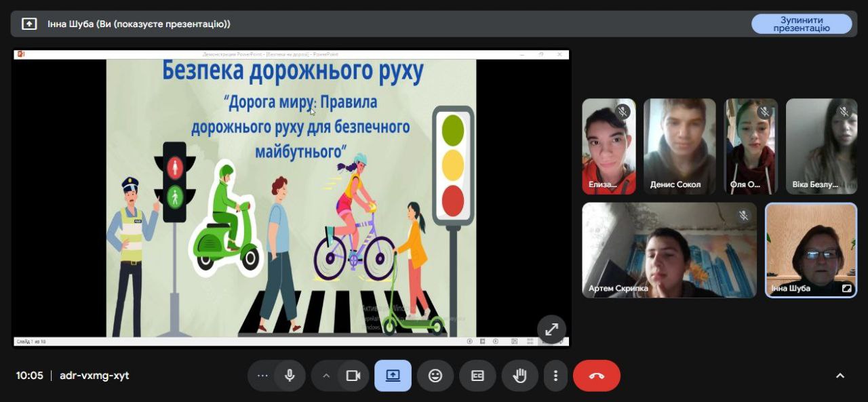Image resolution: width=868 pixels, height=402 pixels.
Task: Hang up with the red leave call button
Action: [597, 376]
